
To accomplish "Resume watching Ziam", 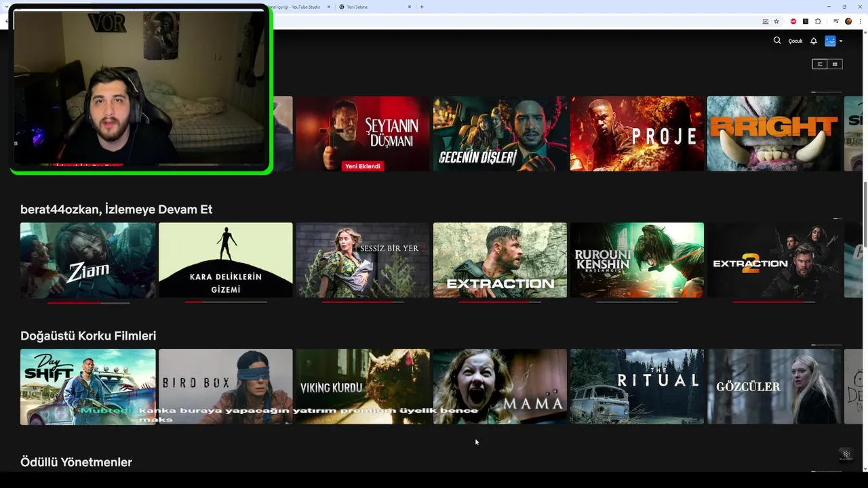I will point(88,260).
